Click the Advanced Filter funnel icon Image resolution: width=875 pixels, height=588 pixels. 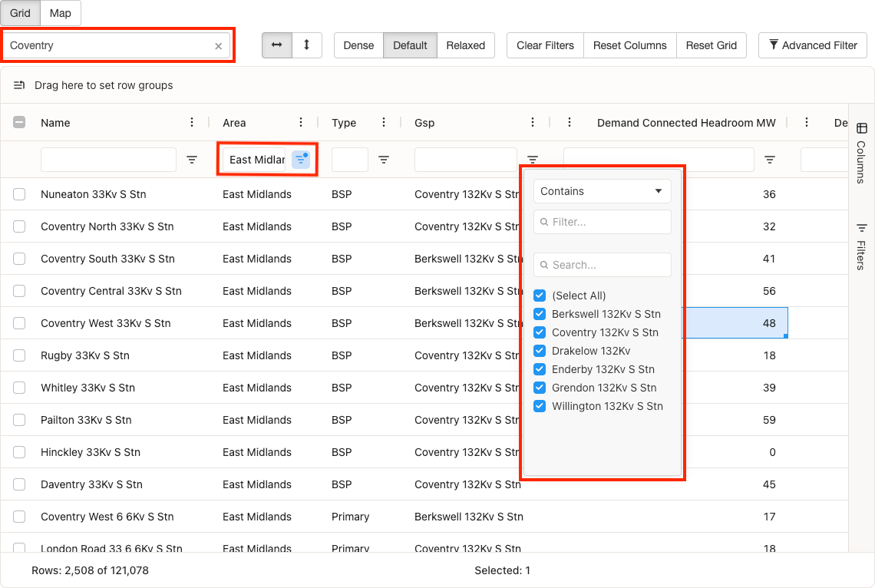click(x=774, y=45)
